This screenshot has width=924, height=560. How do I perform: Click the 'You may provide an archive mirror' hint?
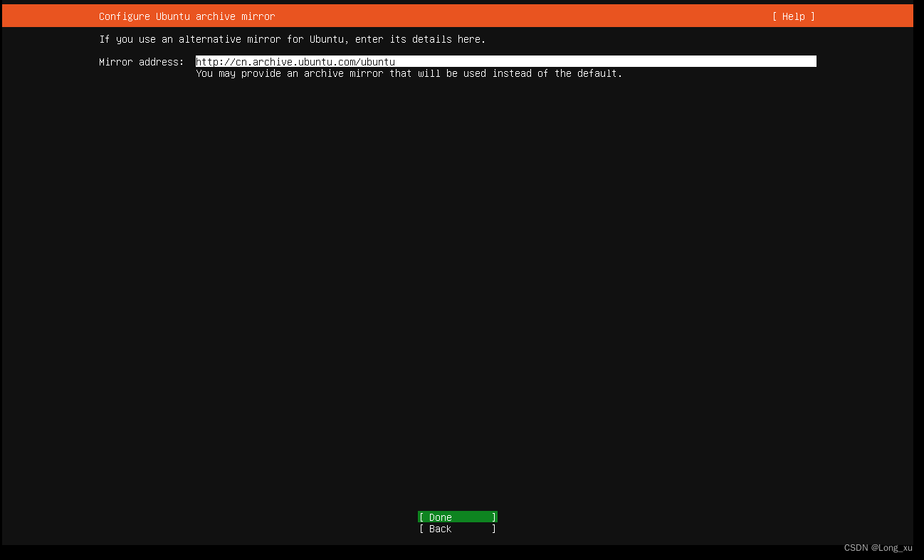[409, 73]
